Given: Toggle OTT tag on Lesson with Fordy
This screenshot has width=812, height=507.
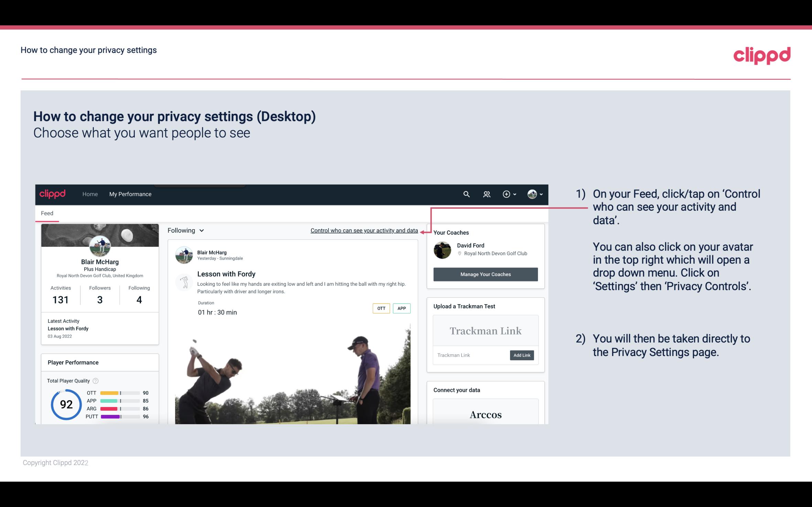Looking at the screenshot, I should 381,308.
